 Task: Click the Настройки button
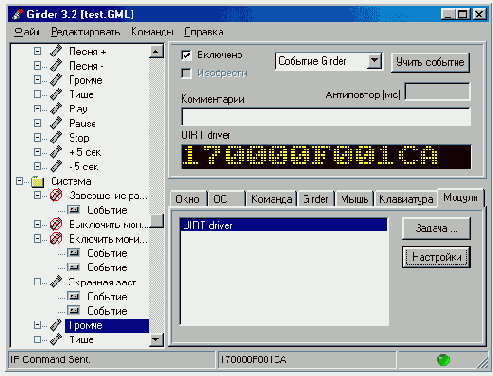tap(436, 257)
